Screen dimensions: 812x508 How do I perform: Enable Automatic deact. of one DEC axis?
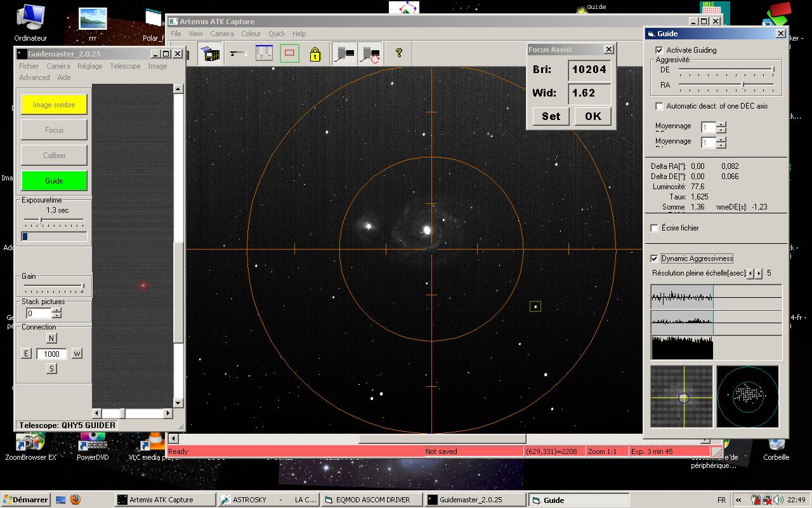click(659, 106)
